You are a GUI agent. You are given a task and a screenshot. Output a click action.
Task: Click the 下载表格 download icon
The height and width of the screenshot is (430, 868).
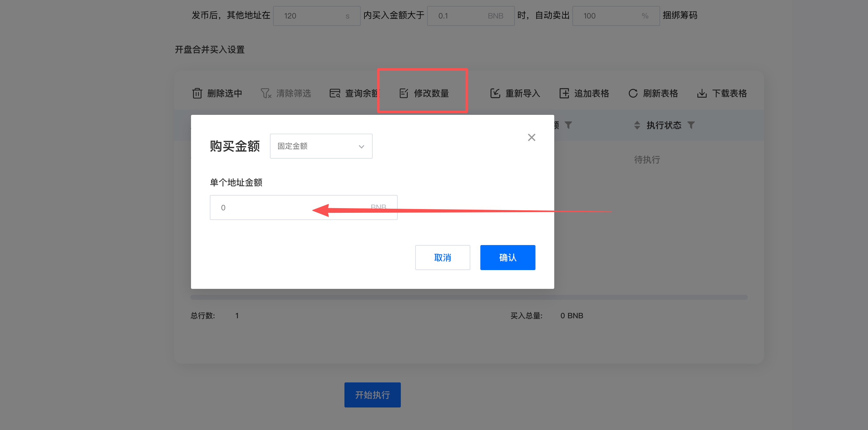pyautogui.click(x=701, y=93)
